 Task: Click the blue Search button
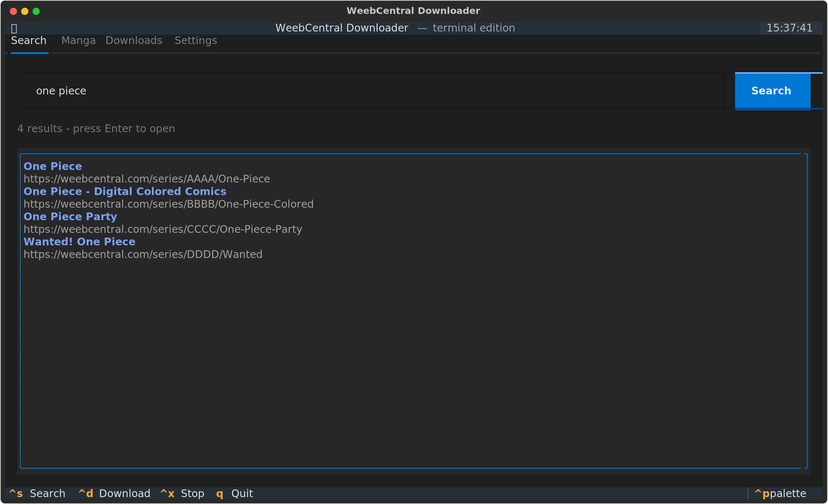(773, 91)
